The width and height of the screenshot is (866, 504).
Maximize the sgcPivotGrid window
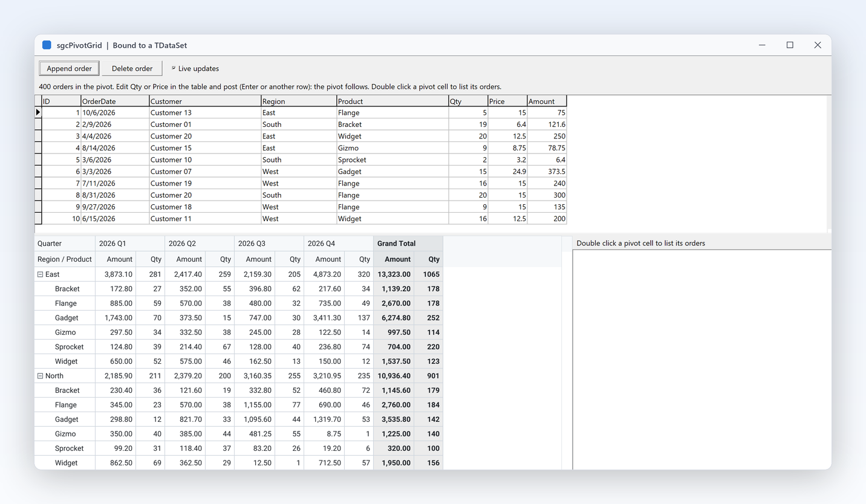(790, 45)
